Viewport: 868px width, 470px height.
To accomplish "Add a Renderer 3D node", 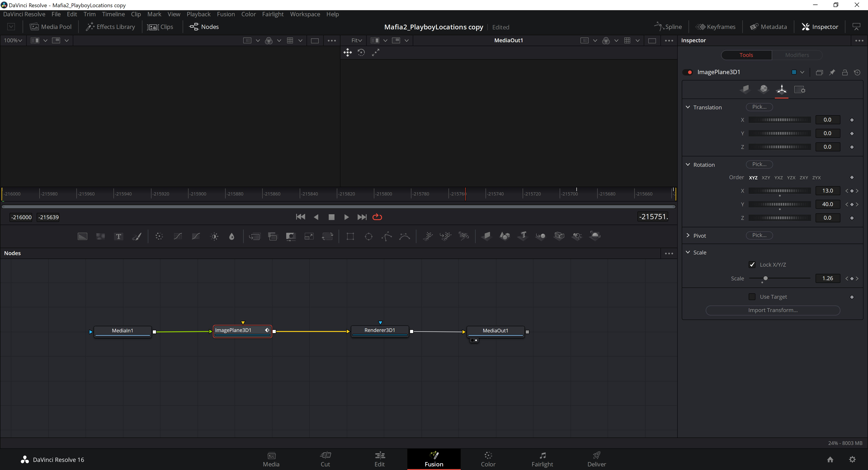I will (595, 235).
